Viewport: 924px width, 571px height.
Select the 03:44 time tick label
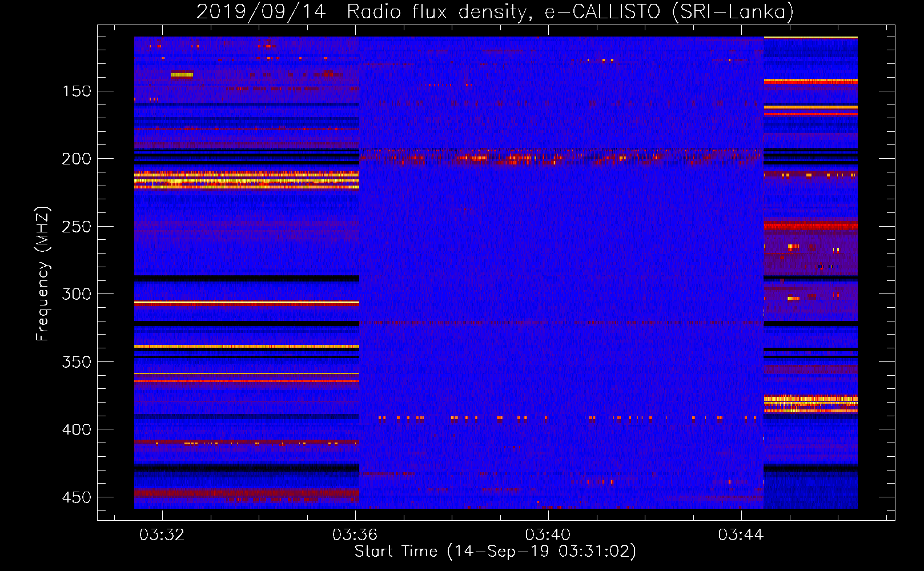(x=741, y=534)
